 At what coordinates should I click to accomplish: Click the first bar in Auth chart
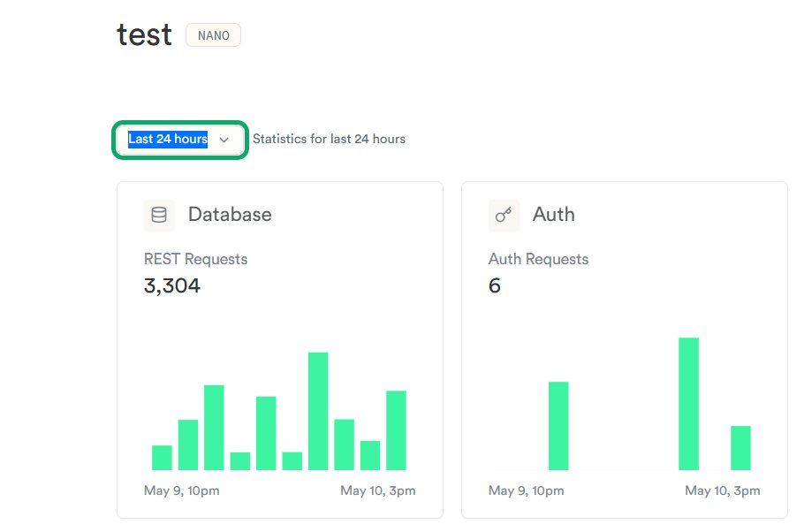558,426
